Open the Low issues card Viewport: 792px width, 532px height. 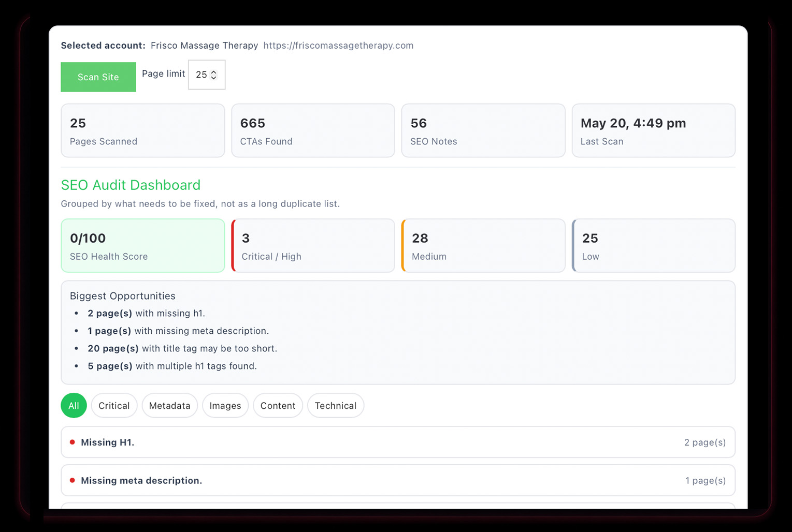tap(654, 245)
